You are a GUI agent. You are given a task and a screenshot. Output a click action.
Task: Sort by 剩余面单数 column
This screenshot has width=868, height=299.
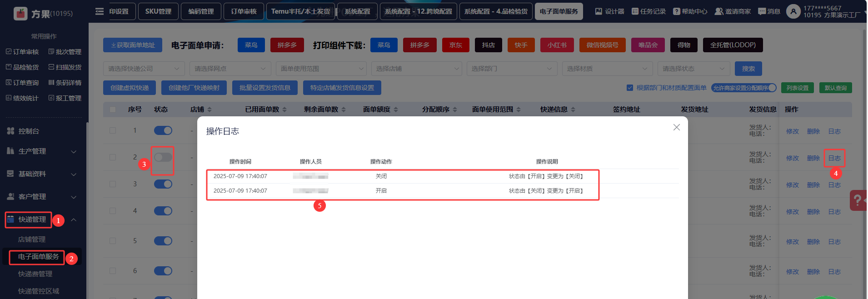point(344,110)
